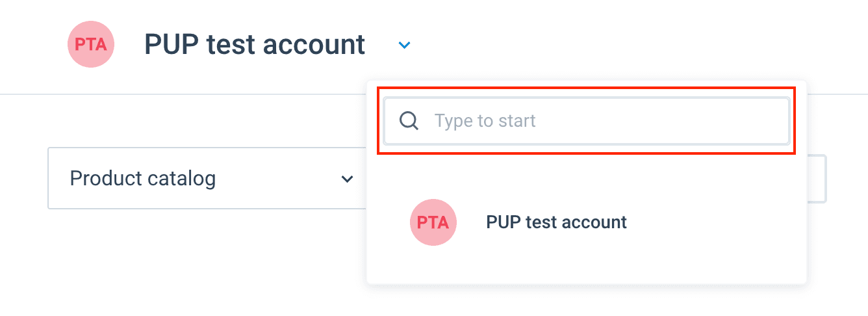868x316 pixels.
Task: Click the blank middle of the Product catalog box
Action: pos(279,178)
